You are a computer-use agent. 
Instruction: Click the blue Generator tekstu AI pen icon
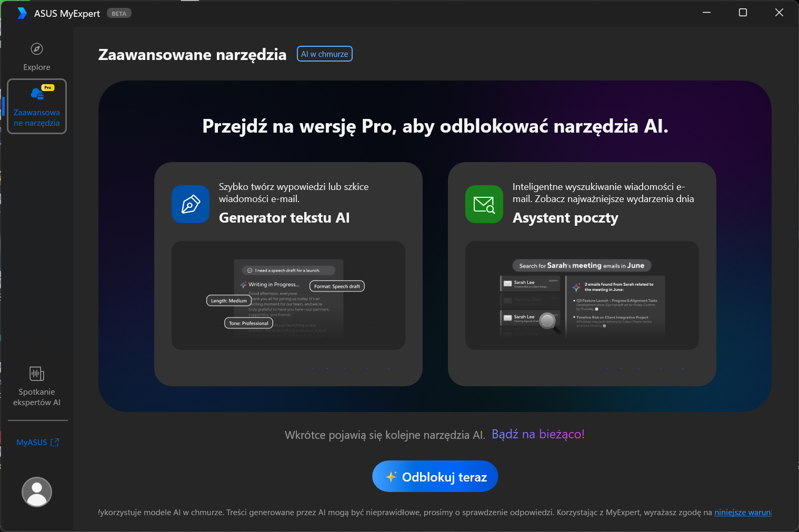191,204
